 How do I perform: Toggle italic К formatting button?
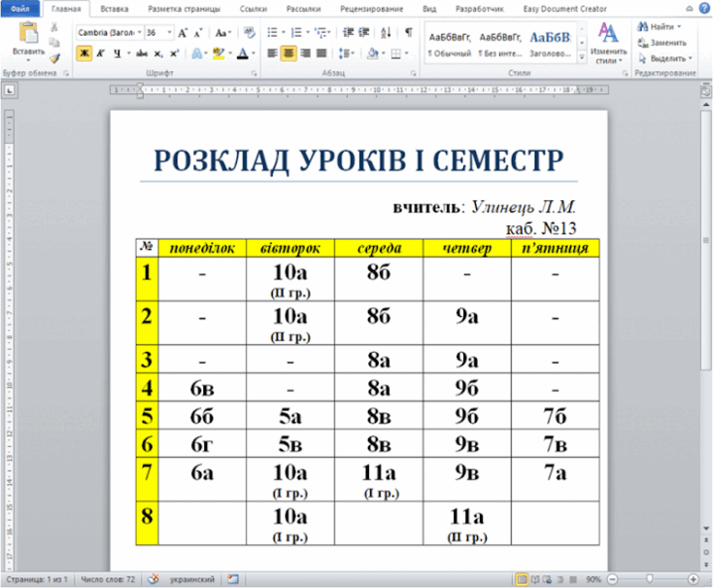(100, 53)
